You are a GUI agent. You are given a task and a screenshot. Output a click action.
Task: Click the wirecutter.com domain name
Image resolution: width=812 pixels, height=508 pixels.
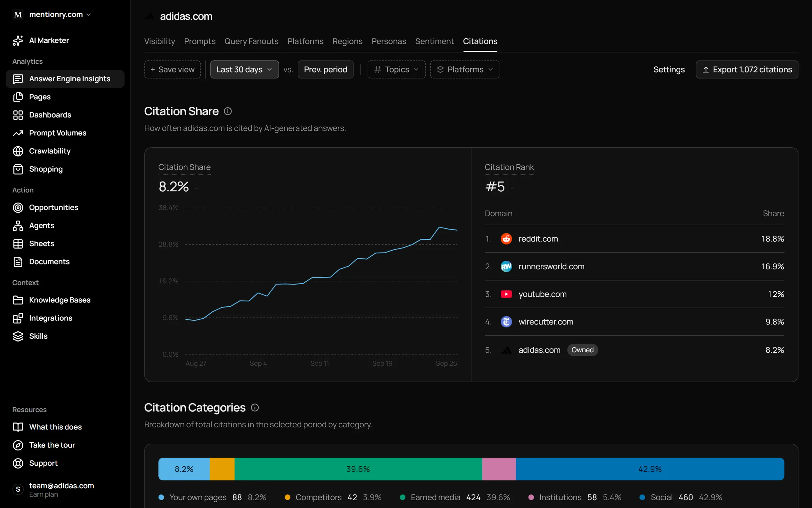tap(546, 322)
